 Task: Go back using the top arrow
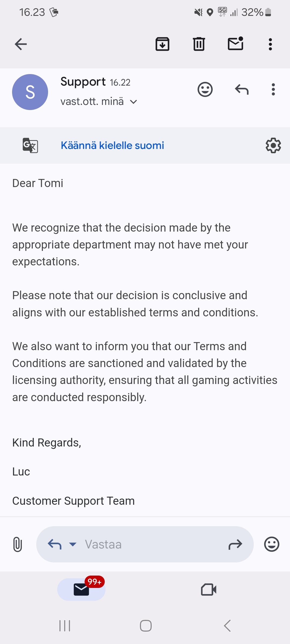pyautogui.click(x=21, y=44)
